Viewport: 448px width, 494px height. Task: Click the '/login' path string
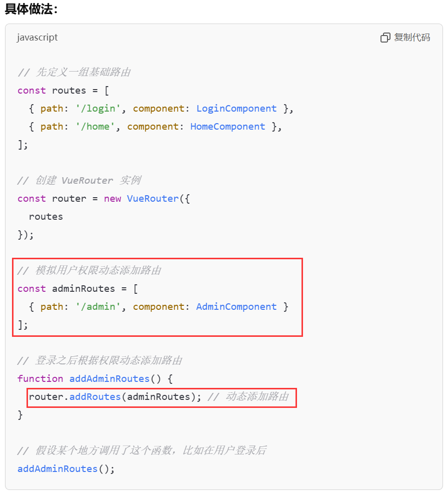98,109
